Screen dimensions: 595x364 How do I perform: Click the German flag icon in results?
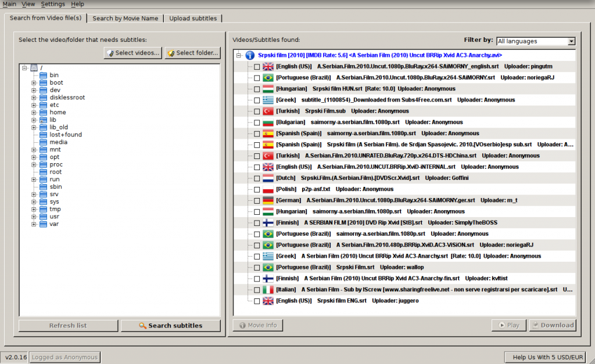pyautogui.click(x=268, y=201)
